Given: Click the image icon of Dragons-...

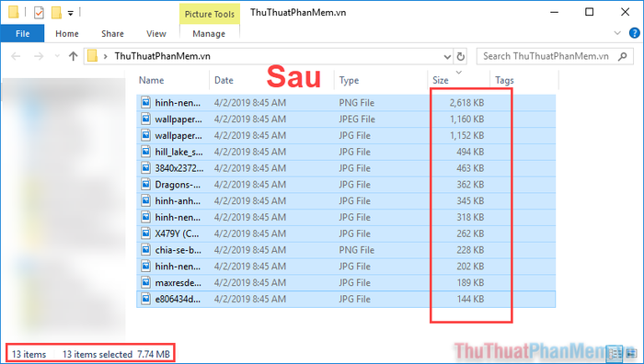Looking at the screenshot, I should [x=145, y=184].
